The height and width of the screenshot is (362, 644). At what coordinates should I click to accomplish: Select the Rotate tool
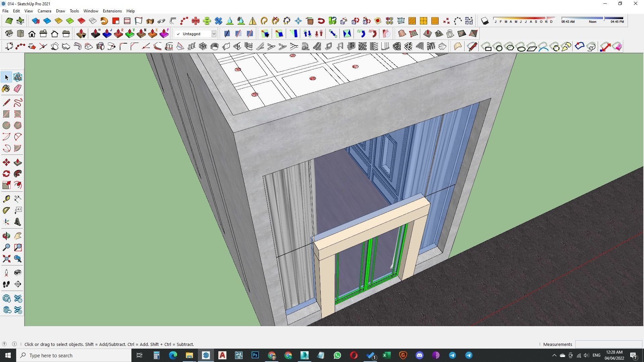pos(6,174)
